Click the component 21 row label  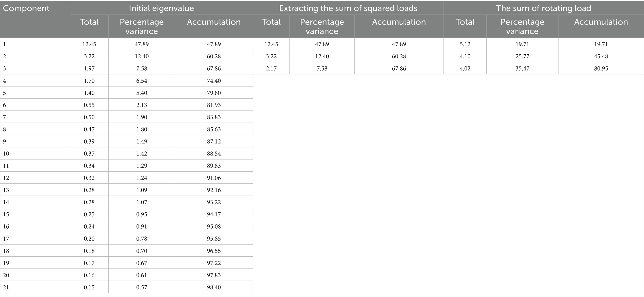[6, 287]
